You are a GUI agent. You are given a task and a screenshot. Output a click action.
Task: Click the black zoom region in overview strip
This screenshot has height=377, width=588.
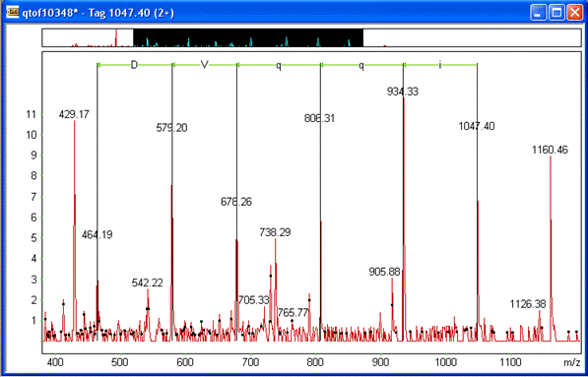point(248,37)
